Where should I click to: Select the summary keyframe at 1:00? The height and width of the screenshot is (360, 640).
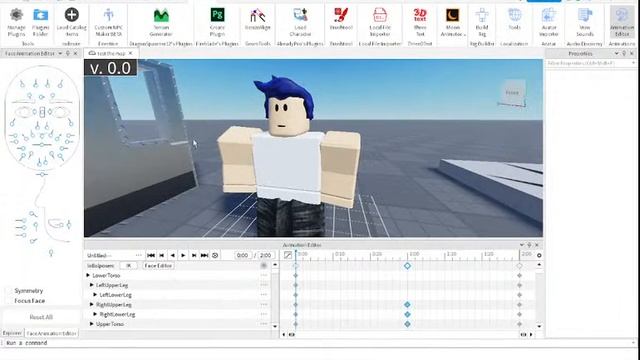point(407,266)
